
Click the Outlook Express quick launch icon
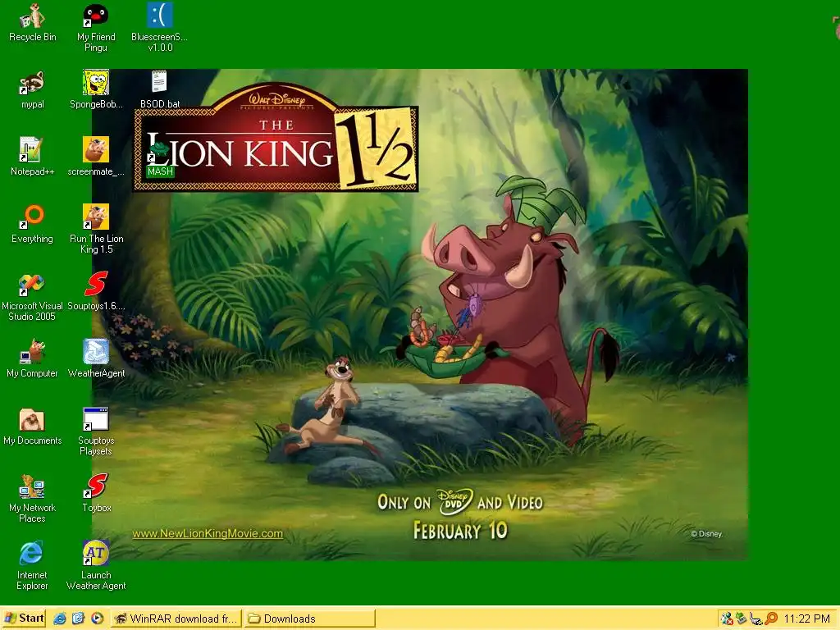tap(78, 619)
